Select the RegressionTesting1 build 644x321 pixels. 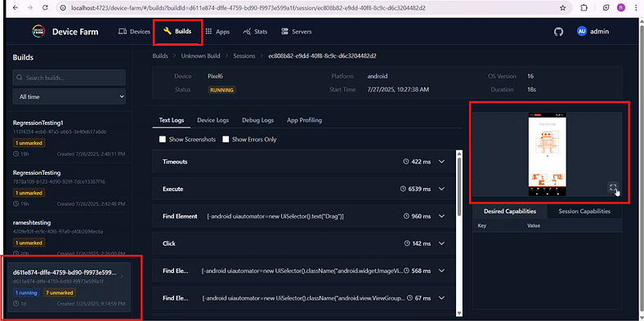click(69, 137)
